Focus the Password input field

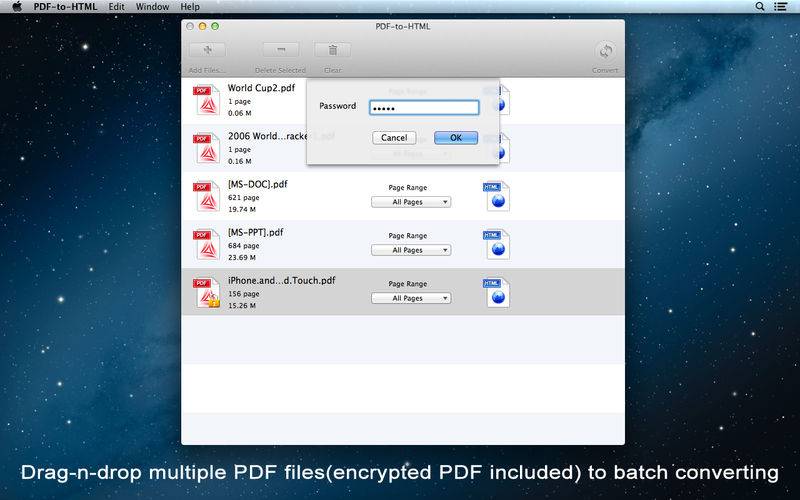424,107
